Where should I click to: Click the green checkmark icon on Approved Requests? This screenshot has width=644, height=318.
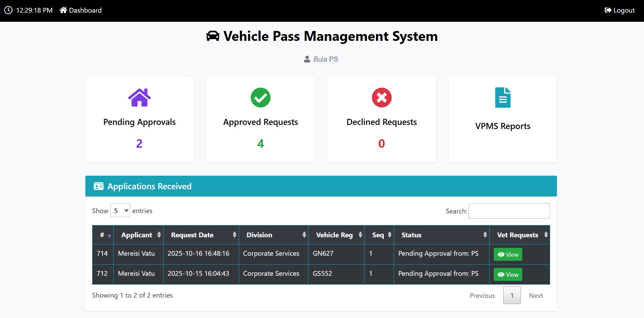[x=260, y=97]
